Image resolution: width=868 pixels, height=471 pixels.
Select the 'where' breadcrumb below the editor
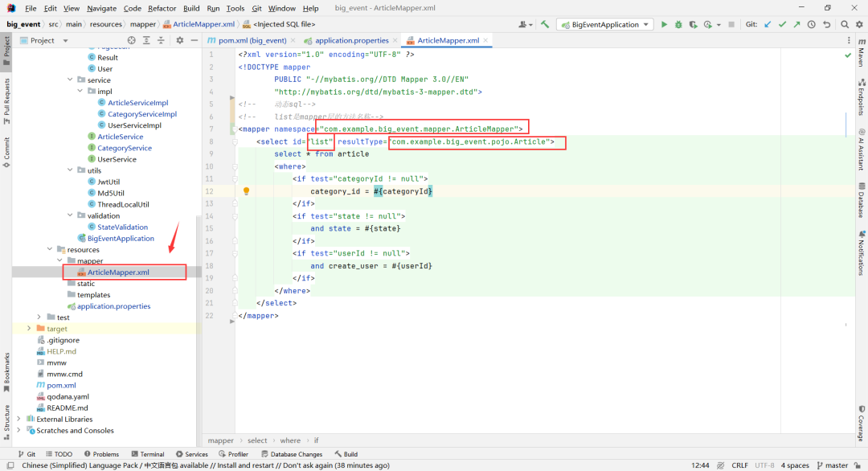pyautogui.click(x=290, y=440)
